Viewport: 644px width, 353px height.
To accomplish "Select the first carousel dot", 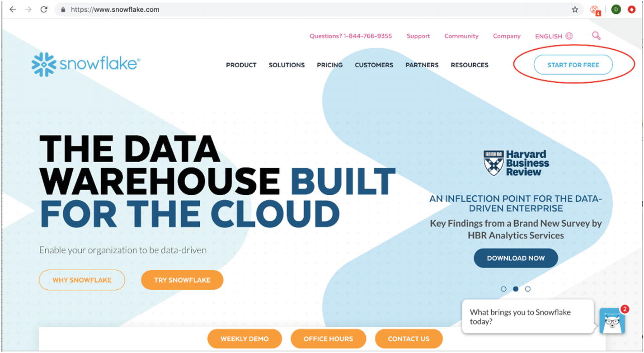I will (x=504, y=289).
